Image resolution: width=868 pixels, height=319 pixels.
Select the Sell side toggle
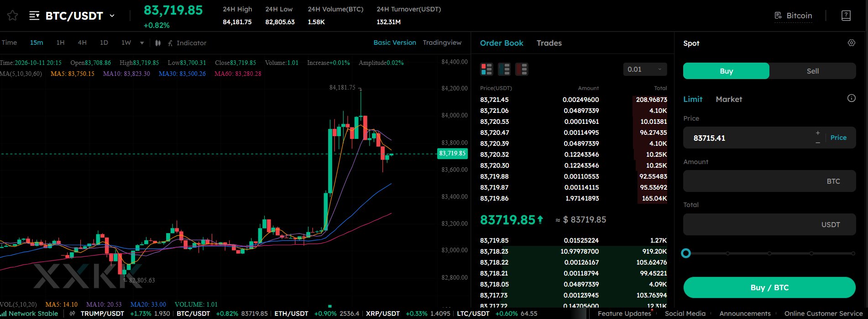pyautogui.click(x=812, y=71)
